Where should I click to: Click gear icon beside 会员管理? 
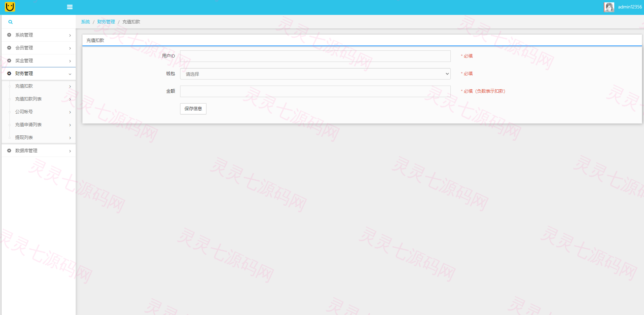9,48
